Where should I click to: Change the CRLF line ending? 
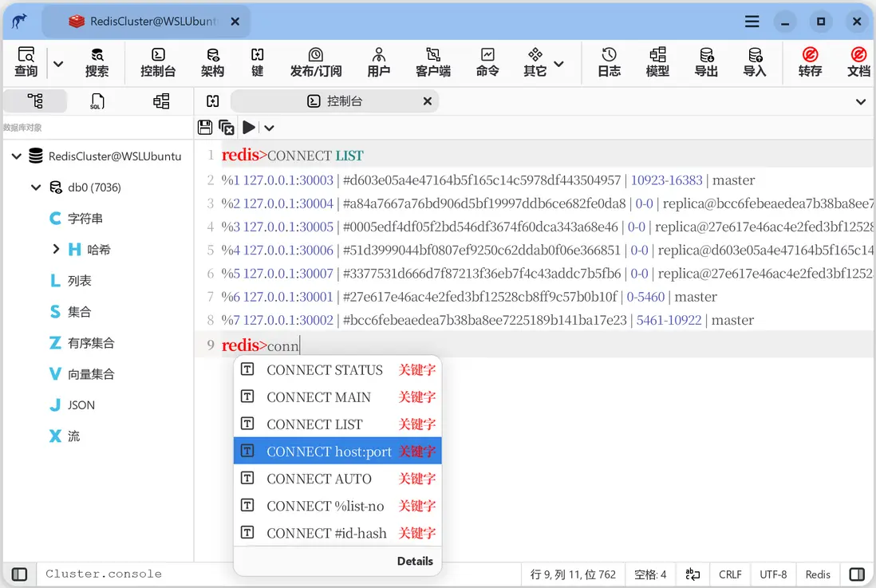point(730,574)
